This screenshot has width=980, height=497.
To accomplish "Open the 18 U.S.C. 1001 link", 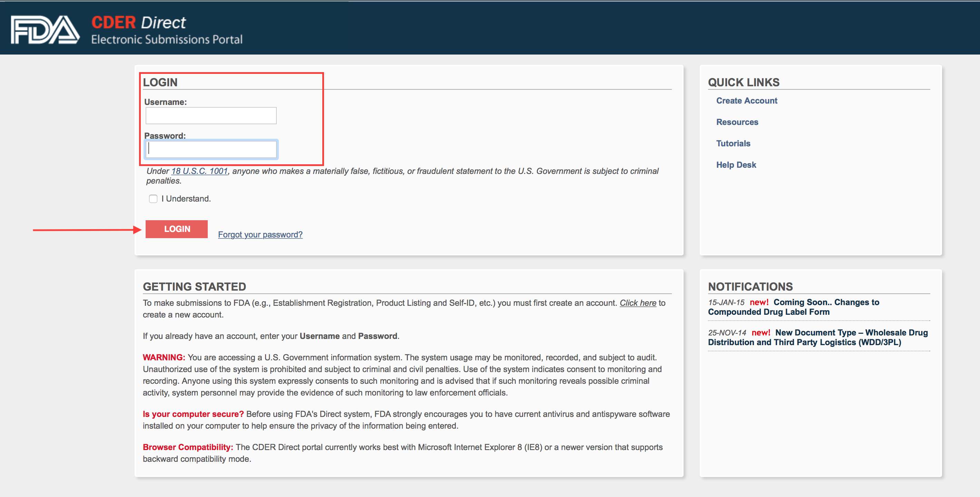I will coord(199,171).
